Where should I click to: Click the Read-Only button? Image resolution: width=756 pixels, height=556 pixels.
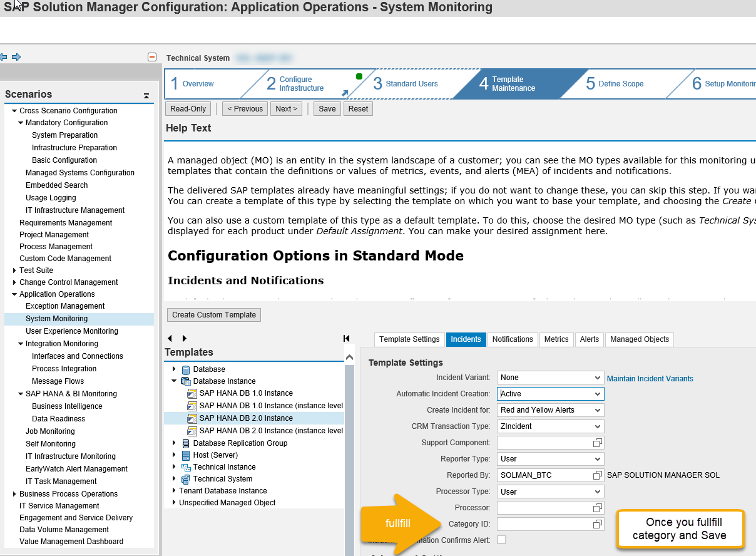pyautogui.click(x=188, y=109)
